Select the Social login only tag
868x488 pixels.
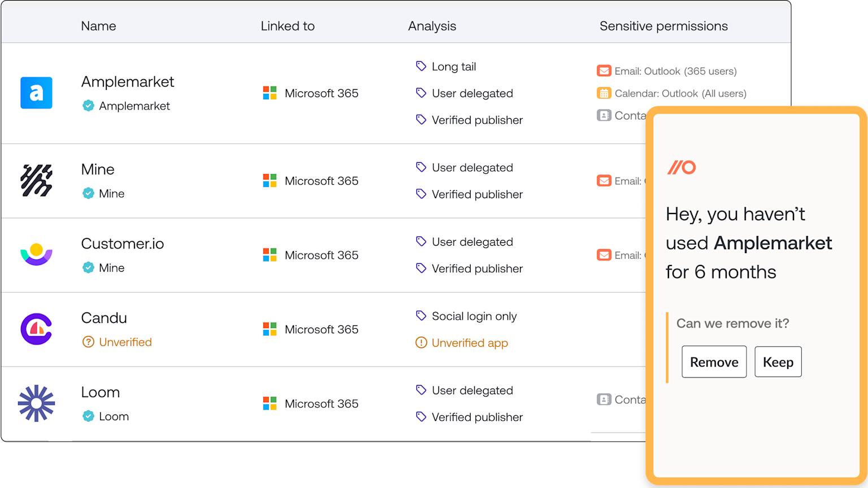(x=474, y=316)
